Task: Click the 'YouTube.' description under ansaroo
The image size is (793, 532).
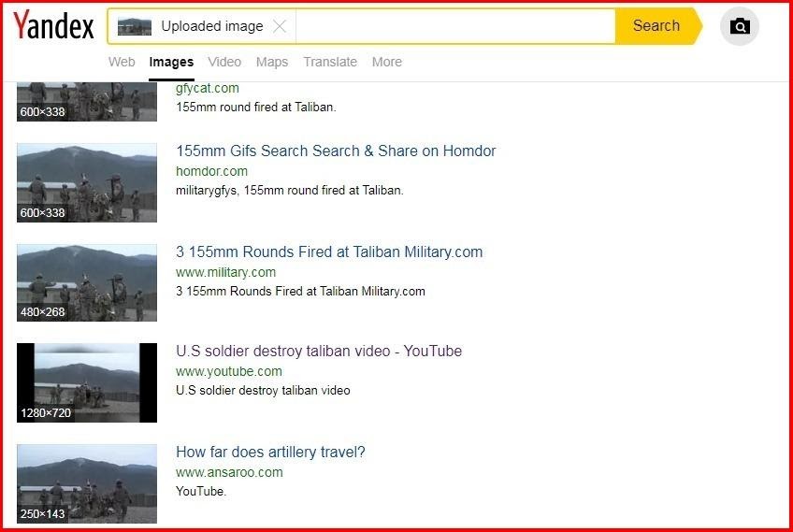Action: 201,491
